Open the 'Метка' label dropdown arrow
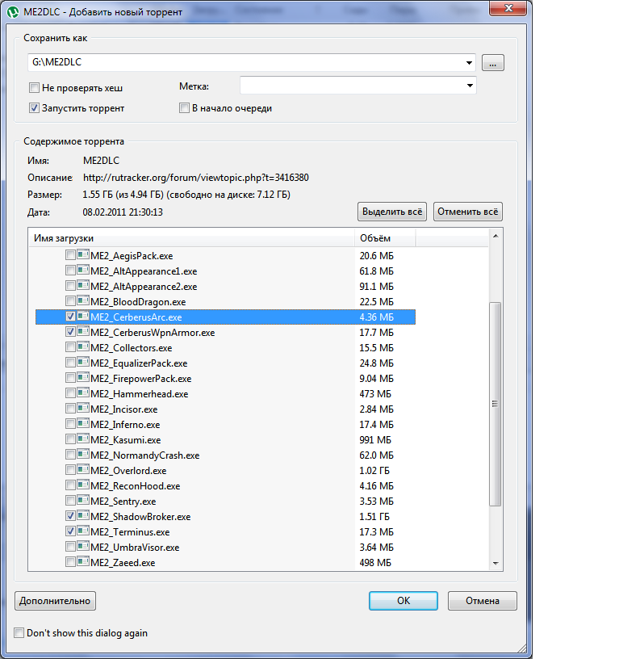644x659 pixels. [x=470, y=86]
